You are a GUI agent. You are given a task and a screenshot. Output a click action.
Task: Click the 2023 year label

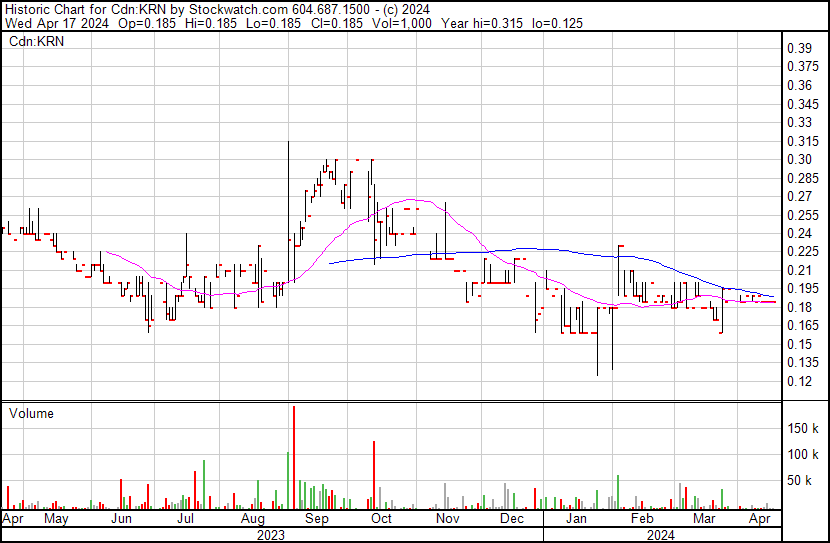[x=271, y=535]
